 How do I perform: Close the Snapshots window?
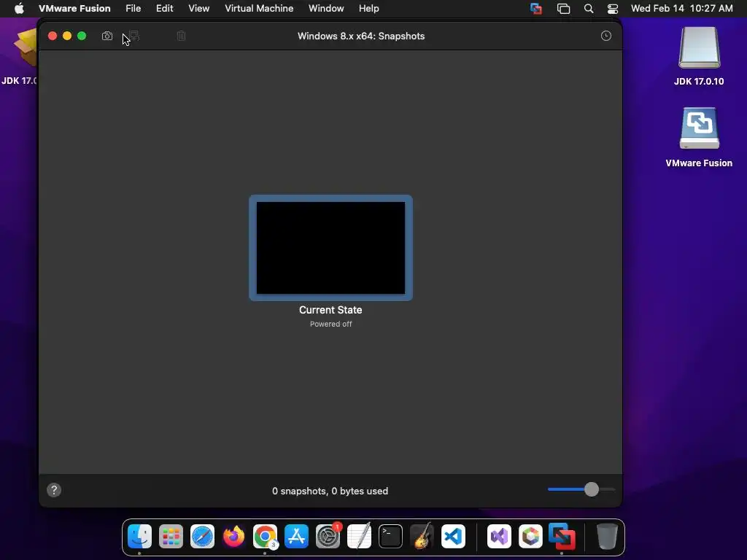(53, 36)
